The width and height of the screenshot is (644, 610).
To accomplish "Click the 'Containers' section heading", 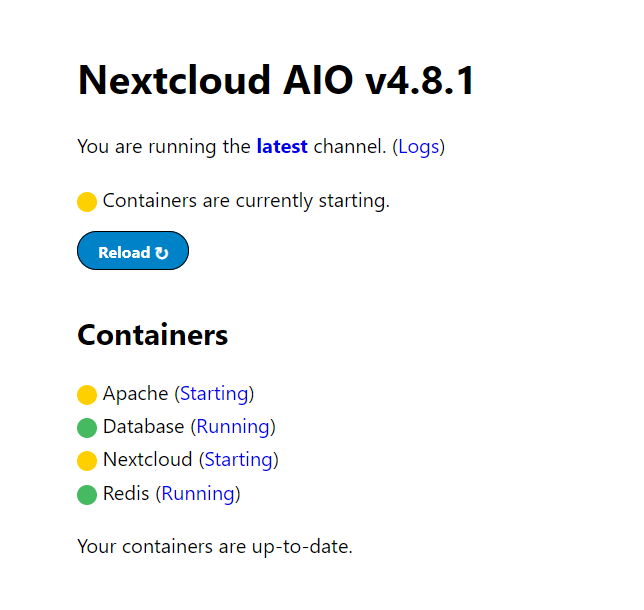I will [152, 335].
